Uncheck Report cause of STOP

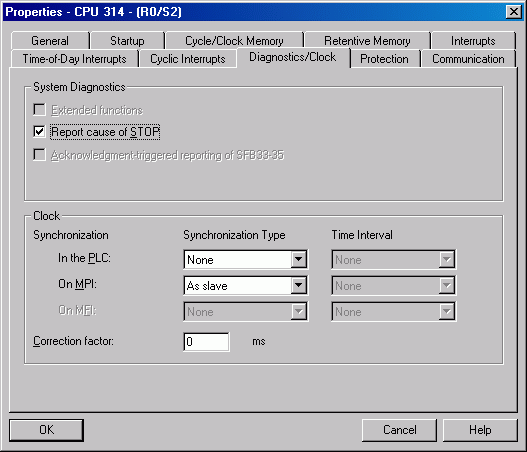click(x=39, y=131)
